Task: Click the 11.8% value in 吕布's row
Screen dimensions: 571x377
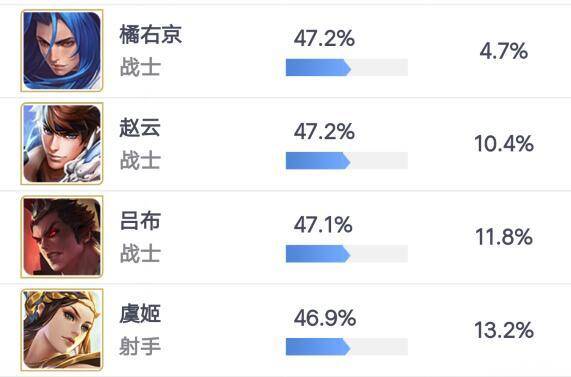Action: pyautogui.click(x=504, y=237)
